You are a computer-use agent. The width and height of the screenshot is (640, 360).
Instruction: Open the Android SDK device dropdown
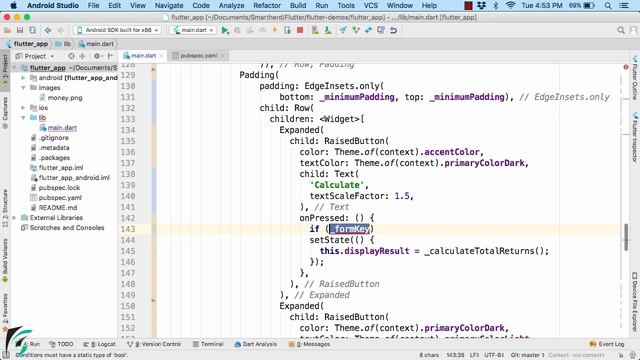(118, 30)
